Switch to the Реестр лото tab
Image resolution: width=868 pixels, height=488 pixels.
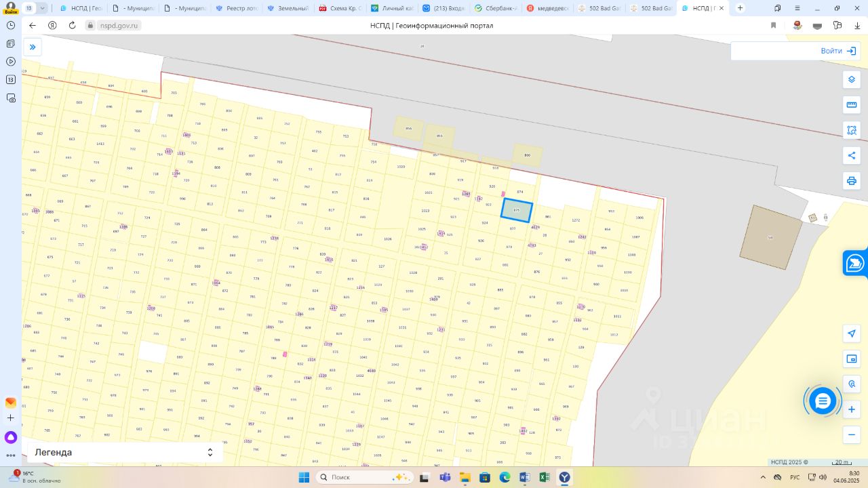point(237,8)
